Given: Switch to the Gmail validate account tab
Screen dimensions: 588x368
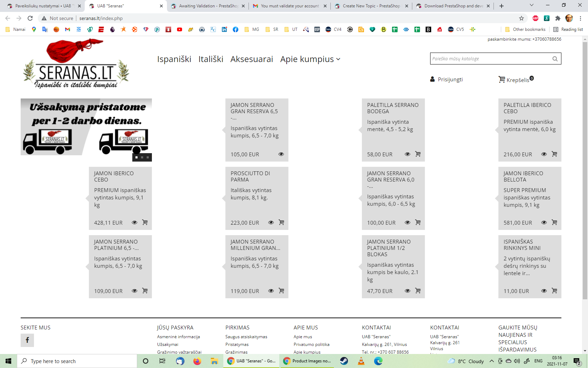Looking at the screenshot, I should [x=289, y=6].
